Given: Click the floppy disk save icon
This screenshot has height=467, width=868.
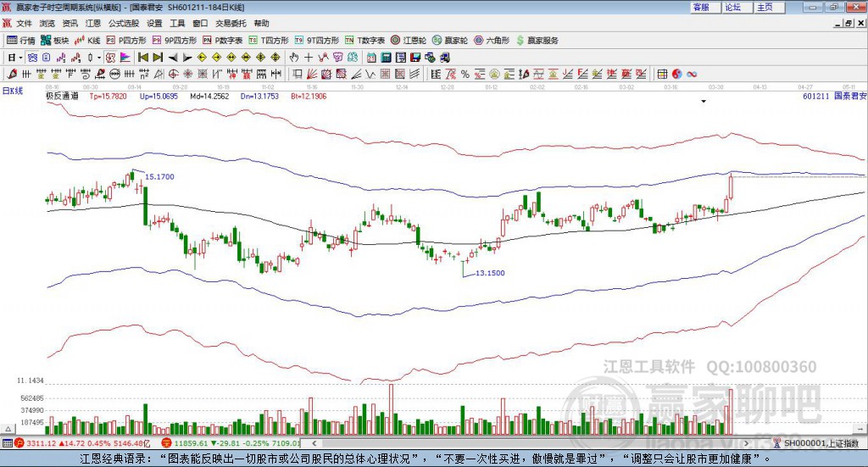Looking at the screenshot, I should tap(415, 58).
